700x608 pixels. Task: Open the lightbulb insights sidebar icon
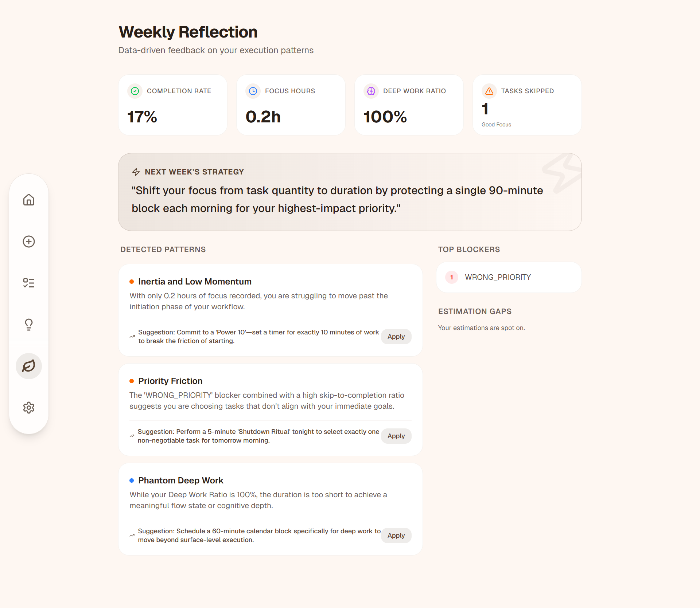29,325
